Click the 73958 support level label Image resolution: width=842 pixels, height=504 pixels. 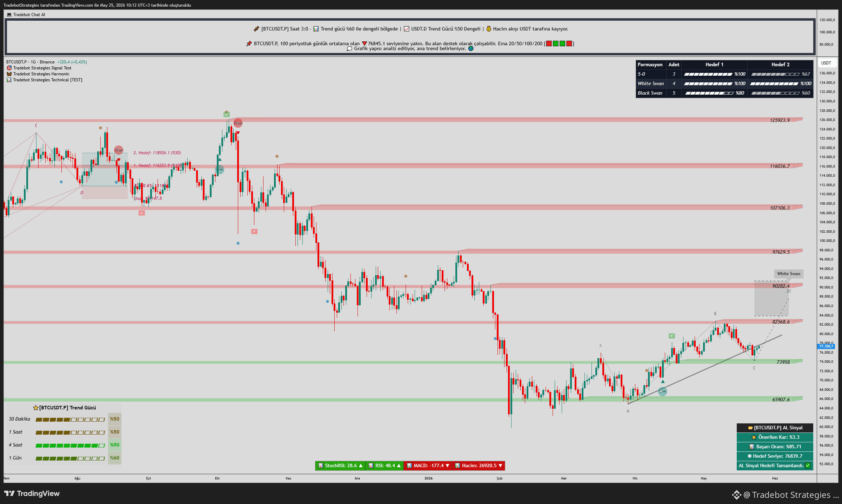783,362
